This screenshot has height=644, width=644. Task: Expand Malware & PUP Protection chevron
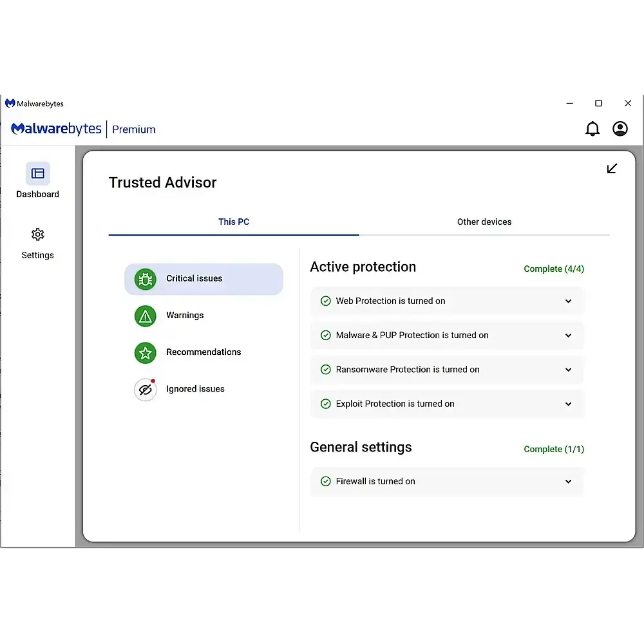coord(568,336)
